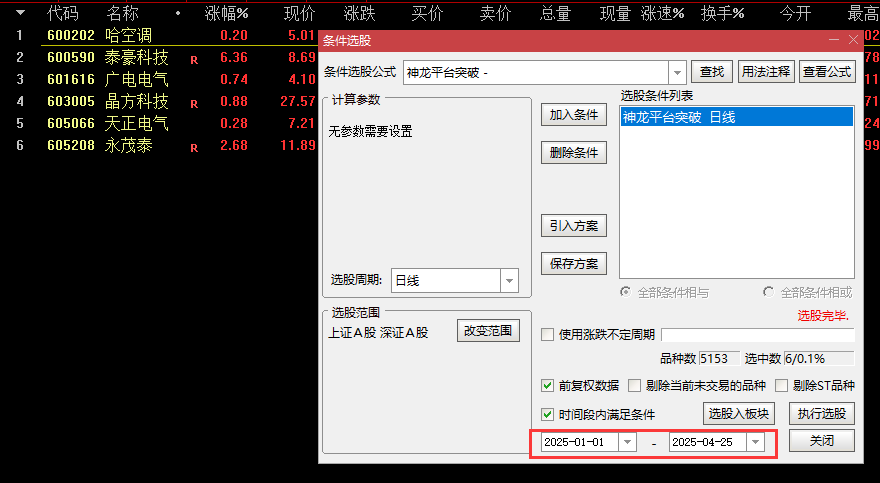Click 删除条件 to delete condition

[574, 153]
